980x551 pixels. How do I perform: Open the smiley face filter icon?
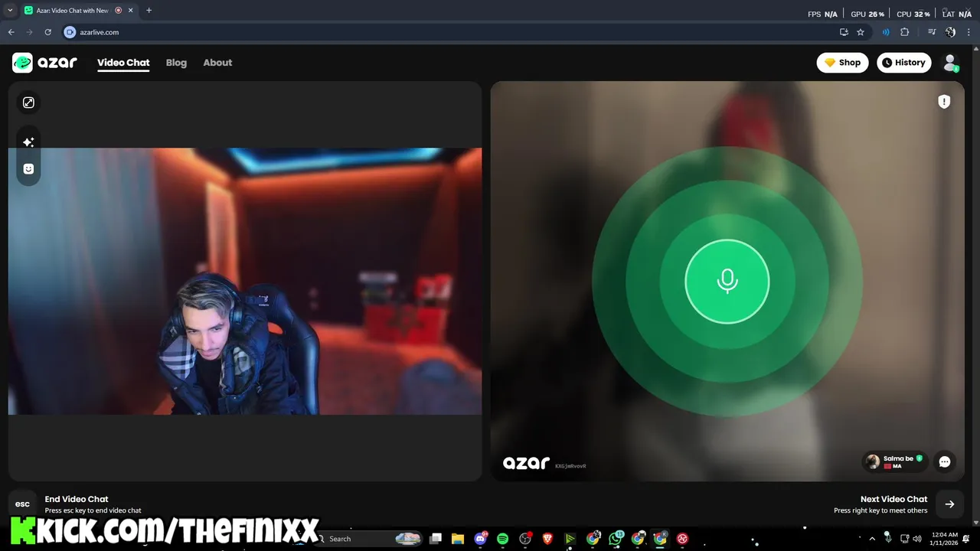point(28,168)
